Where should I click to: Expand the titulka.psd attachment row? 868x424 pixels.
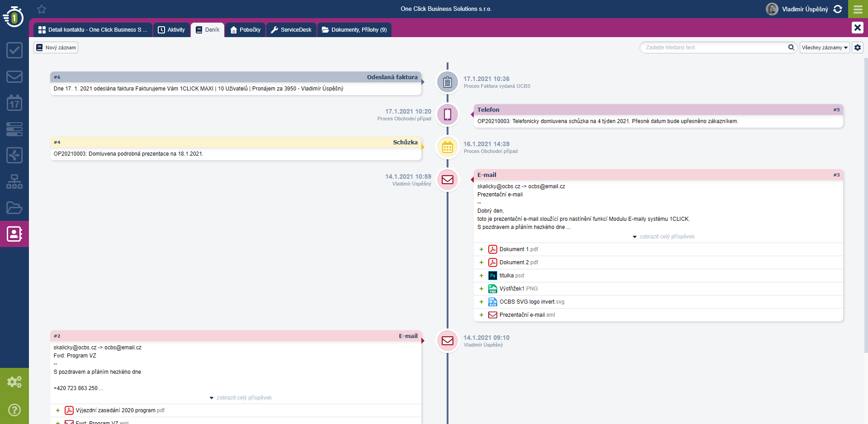click(x=481, y=276)
